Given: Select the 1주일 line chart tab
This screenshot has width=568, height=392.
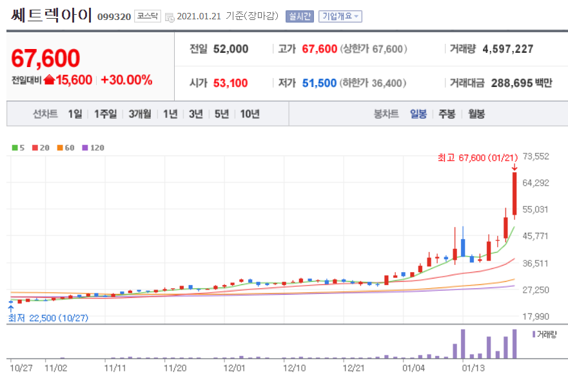Looking at the screenshot, I should click(x=106, y=114).
